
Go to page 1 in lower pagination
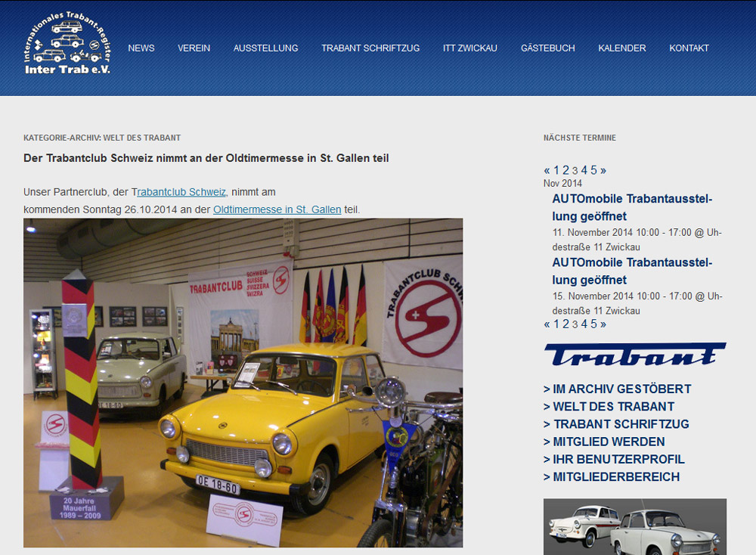click(556, 324)
